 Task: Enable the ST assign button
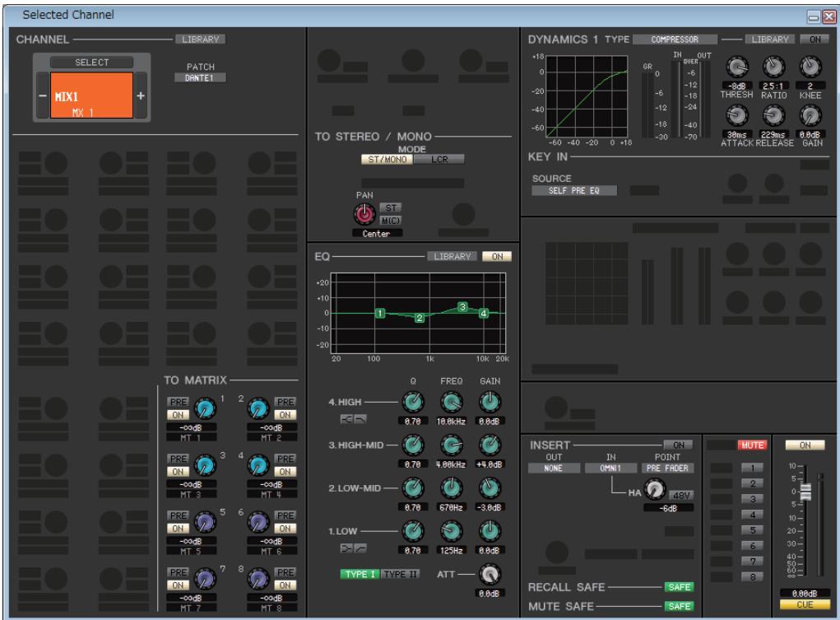coord(391,207)
